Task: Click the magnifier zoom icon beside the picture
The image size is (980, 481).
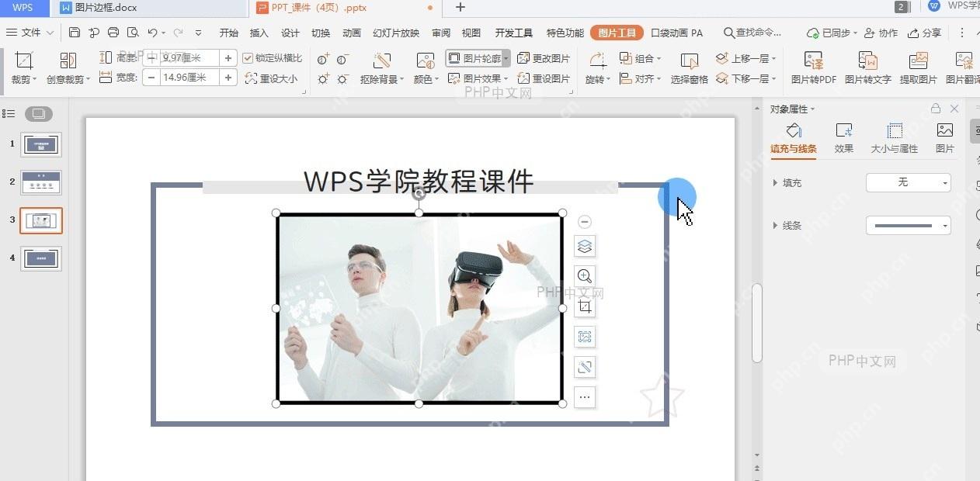Action: 585,276
